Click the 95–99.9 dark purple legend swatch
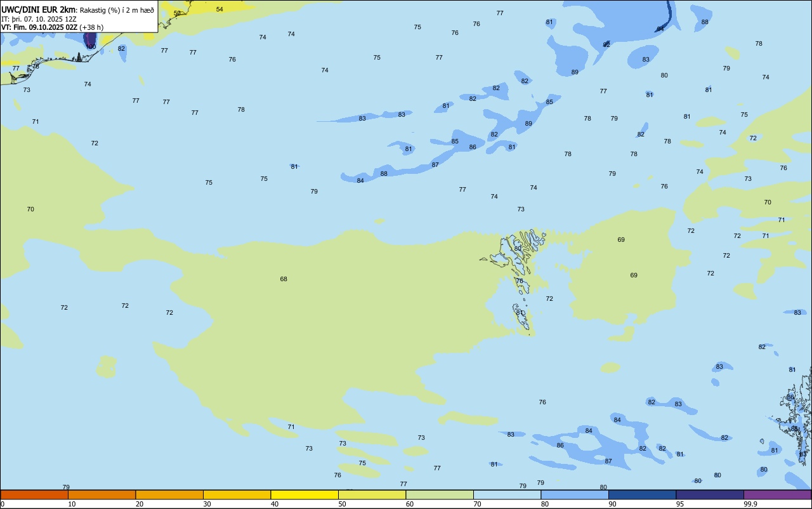 (x=710, y=494)
